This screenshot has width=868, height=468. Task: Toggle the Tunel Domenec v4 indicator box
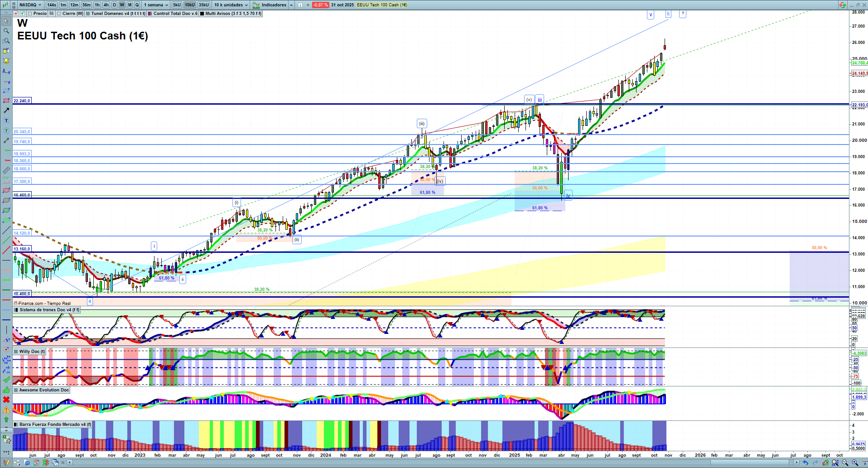[x=88, y=14]
